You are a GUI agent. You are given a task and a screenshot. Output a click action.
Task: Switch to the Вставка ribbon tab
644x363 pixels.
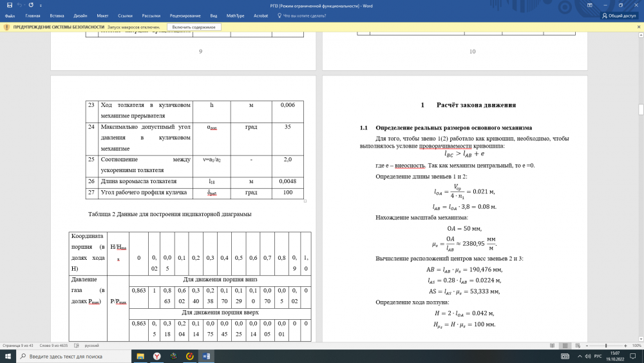57,15
